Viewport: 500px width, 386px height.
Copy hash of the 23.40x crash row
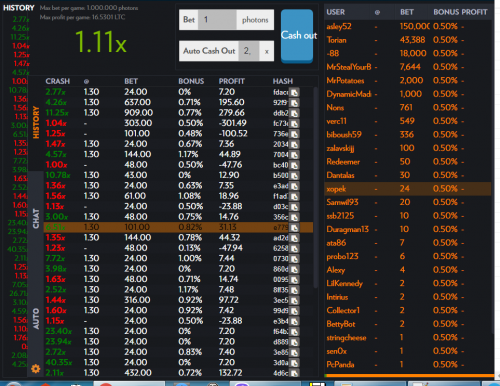point(294,331)
